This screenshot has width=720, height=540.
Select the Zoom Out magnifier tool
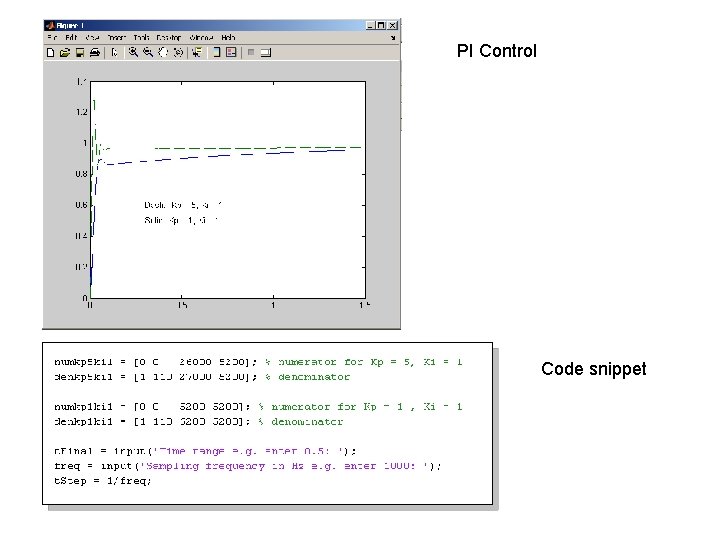148,52
